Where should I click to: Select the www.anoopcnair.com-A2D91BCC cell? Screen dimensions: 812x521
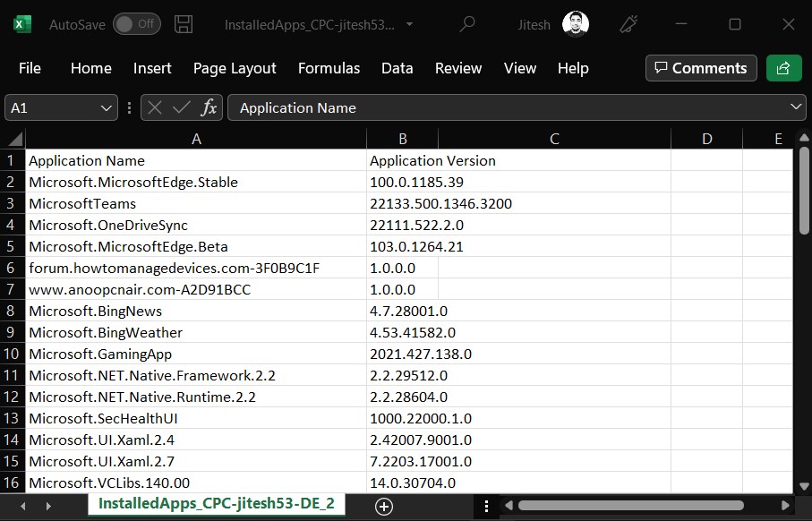coord(196,289)
